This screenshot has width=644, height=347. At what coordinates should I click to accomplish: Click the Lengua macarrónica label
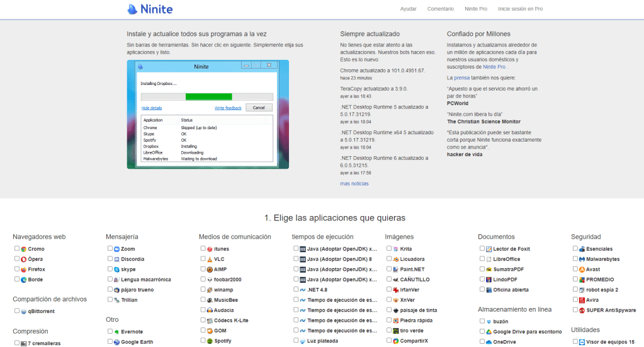click(x=146, y=280)
